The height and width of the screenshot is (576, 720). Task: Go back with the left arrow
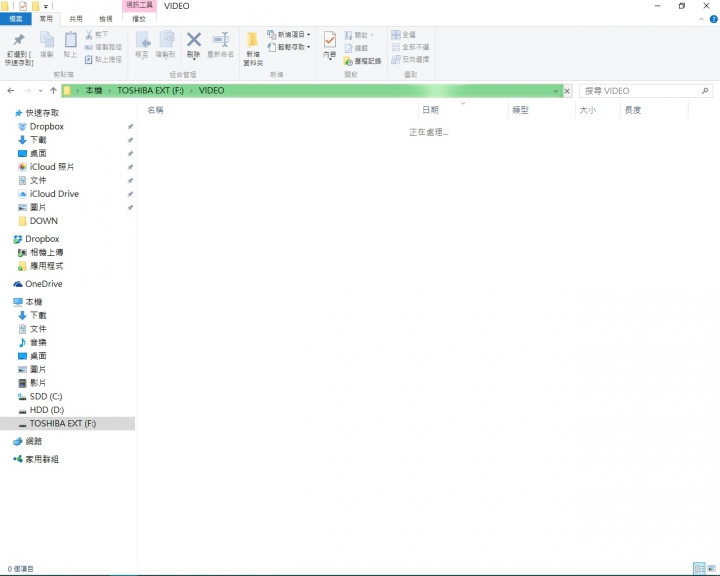pyautogui.click(x=11, y=90)
